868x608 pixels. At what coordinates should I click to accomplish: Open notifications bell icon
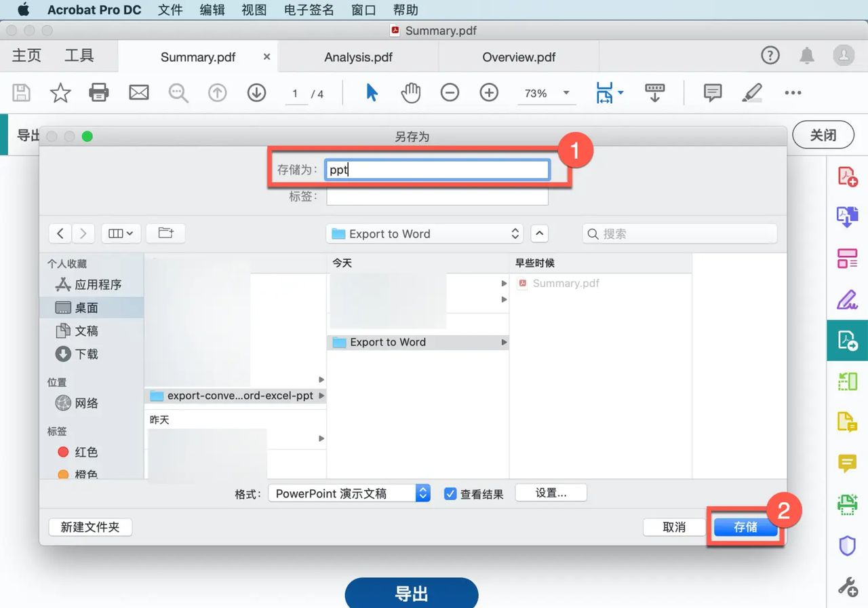807,56
